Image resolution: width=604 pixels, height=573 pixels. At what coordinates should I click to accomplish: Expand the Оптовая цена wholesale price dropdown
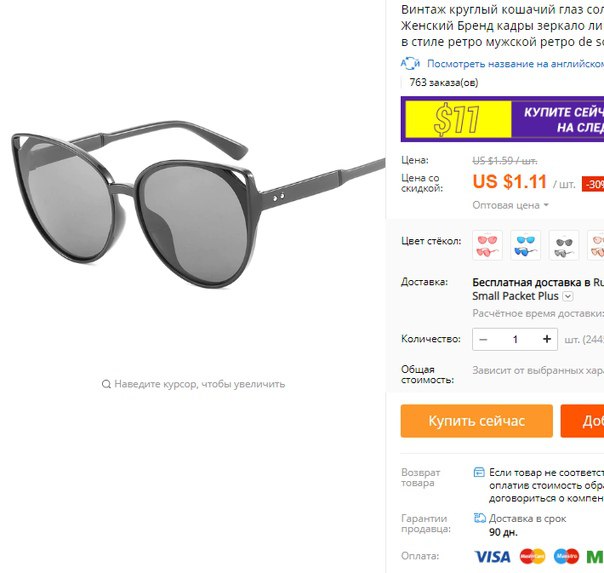click(510, 205)
